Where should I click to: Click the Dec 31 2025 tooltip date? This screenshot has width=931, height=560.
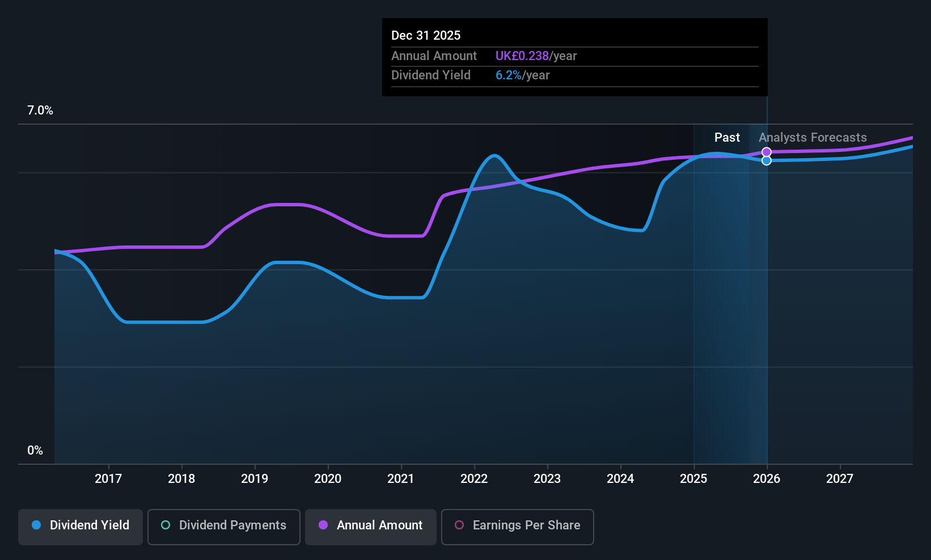[x=426, y=36]
